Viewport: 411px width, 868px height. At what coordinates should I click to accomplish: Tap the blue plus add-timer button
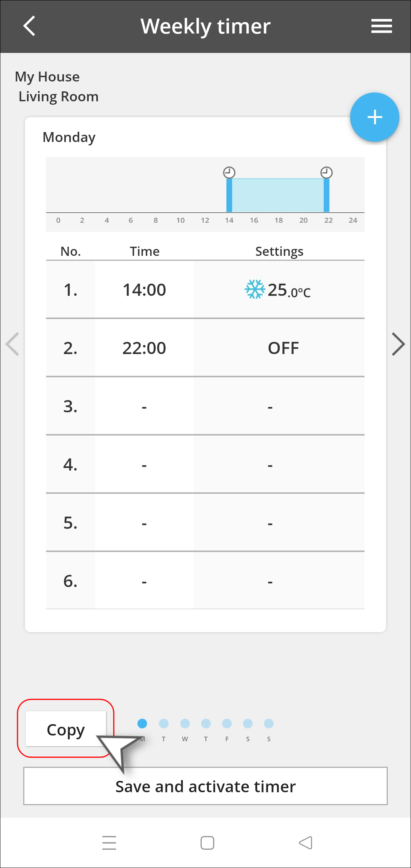tap(374, 117)
